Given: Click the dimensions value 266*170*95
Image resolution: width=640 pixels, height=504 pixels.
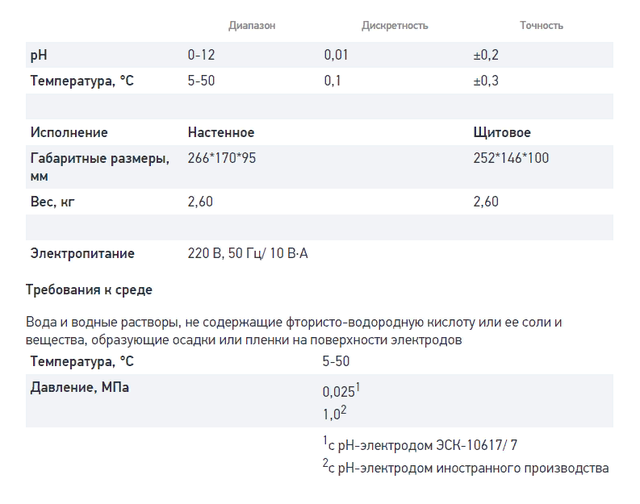Looking at the screenshot, I should tap(222, 158).
